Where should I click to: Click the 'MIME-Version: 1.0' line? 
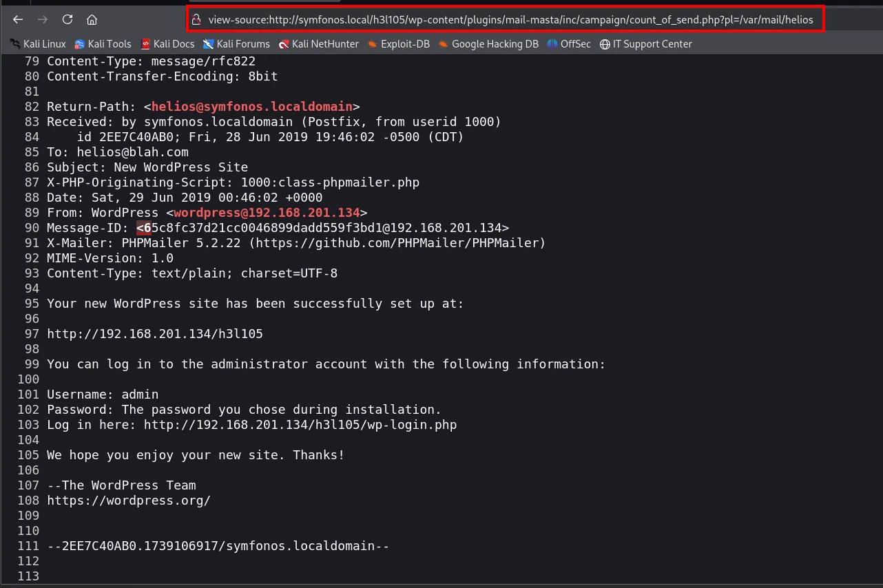pos(110,258)
